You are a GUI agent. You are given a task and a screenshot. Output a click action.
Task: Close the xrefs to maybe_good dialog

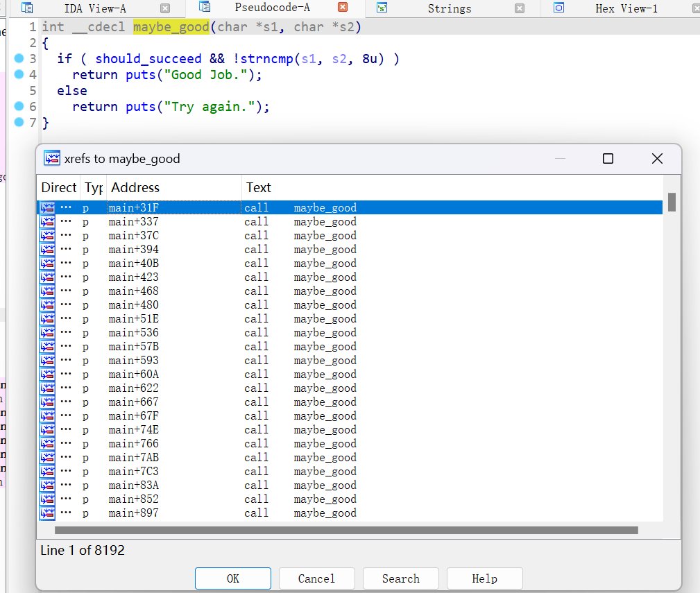tap(657, 158)
